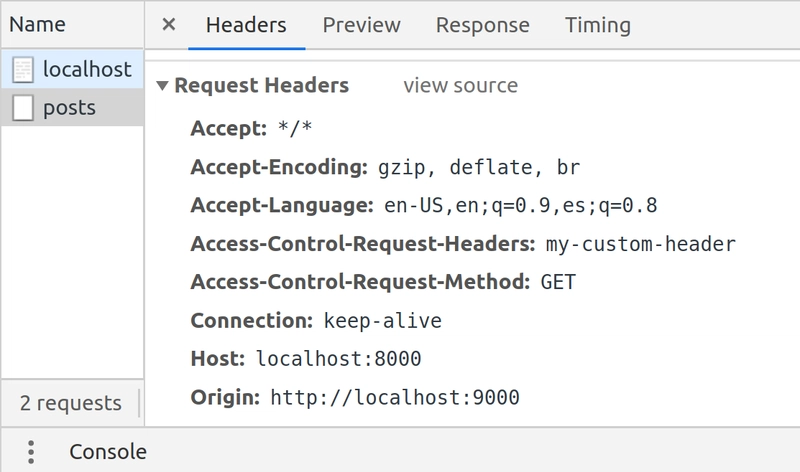Click the Access-Control-Request-Headers value my-custom-header
Screen dimensions: 800x472
tap(641, 244)
